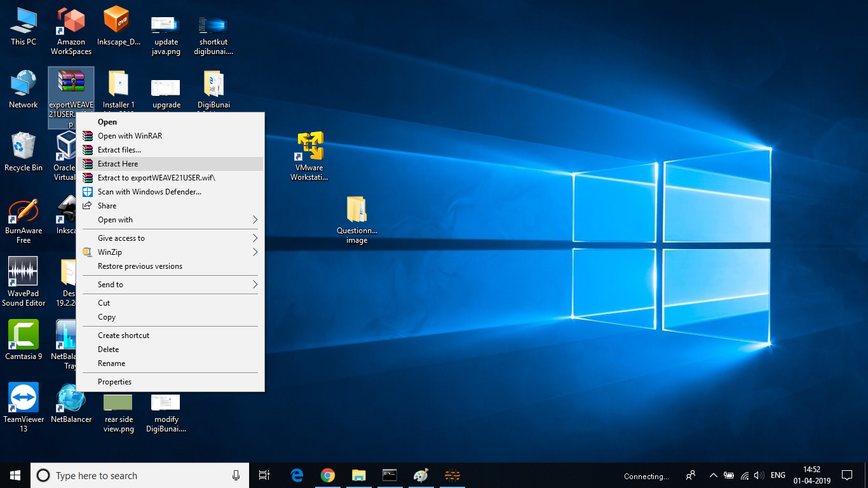Open Camtasia 9 desktop shortcut
The image size is (868, 488).
24,335
